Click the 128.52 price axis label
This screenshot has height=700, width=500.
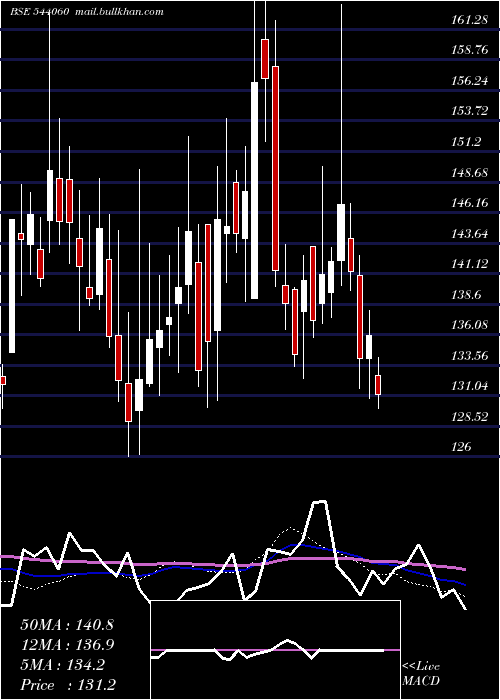pos(469,417)
